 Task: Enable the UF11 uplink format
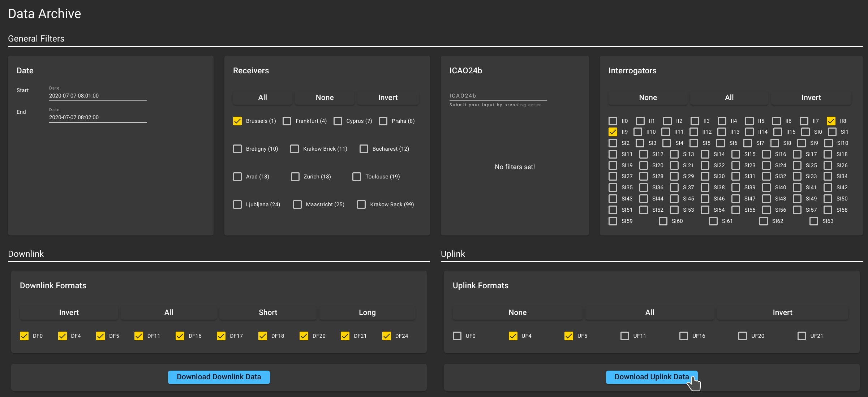tap(625, 336)
